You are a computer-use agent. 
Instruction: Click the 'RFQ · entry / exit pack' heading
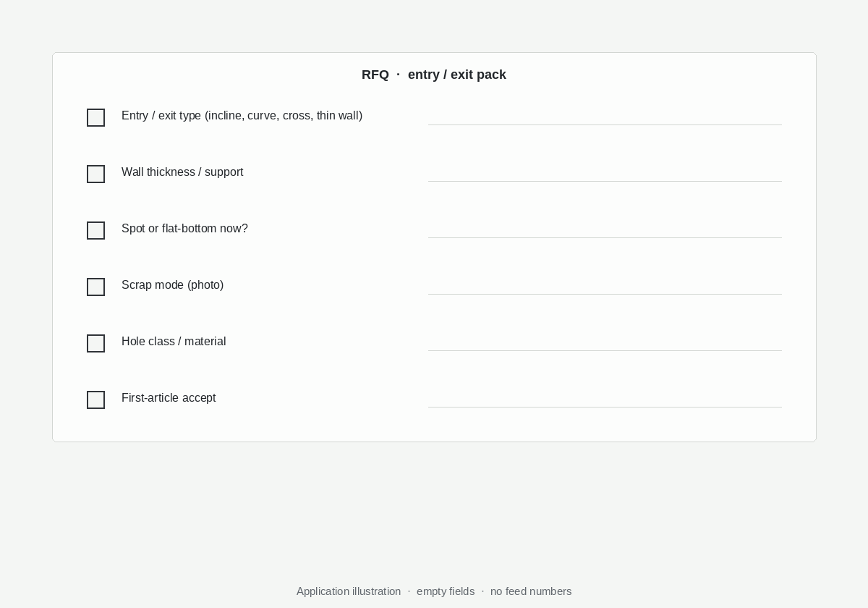click(x=434, y=75)
